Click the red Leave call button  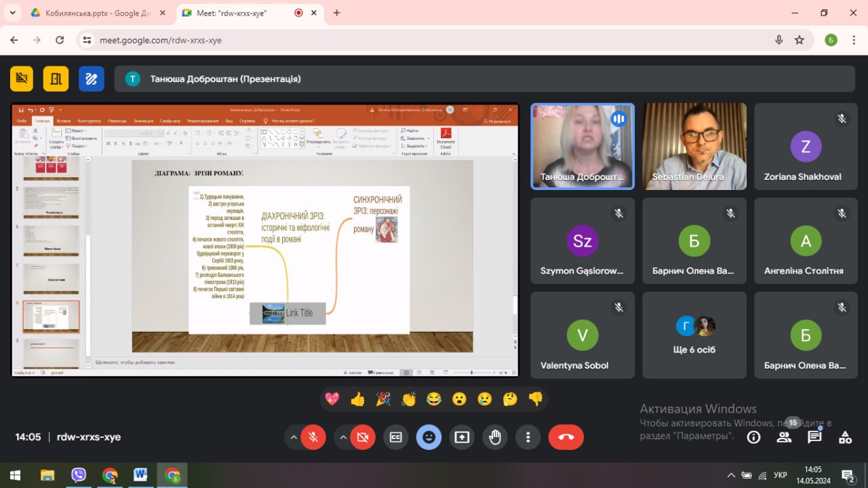click(x=566, y=437)
